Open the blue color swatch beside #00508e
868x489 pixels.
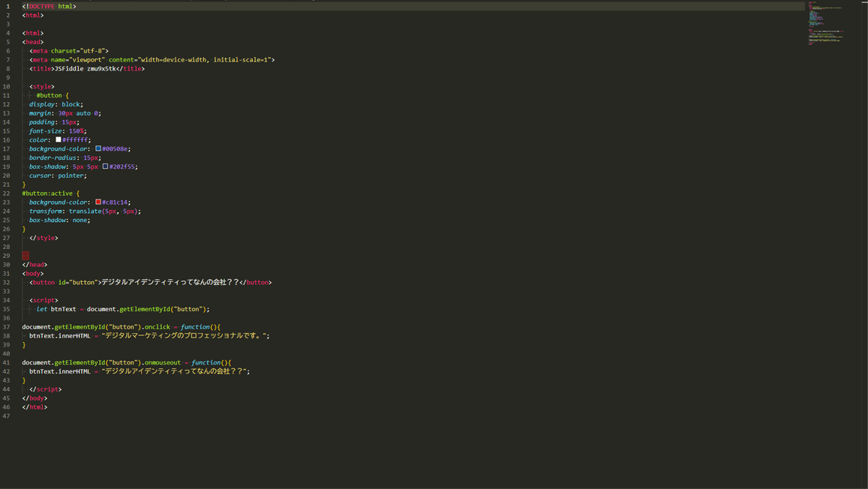98,148
